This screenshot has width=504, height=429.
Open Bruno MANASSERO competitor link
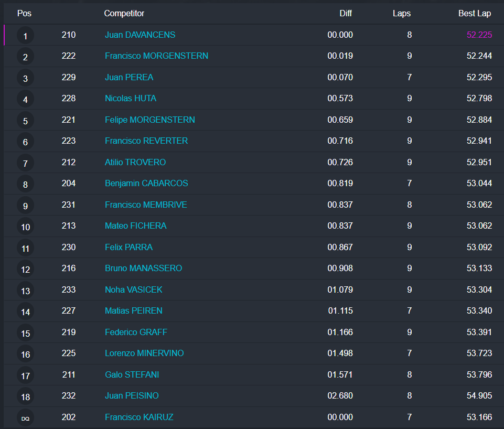(143, 268)
